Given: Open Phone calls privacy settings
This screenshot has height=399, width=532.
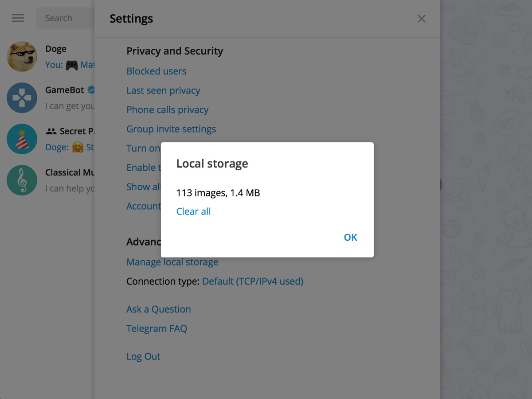Looking at the screenshot, I should pyautogui.click(x=167, y=110).
